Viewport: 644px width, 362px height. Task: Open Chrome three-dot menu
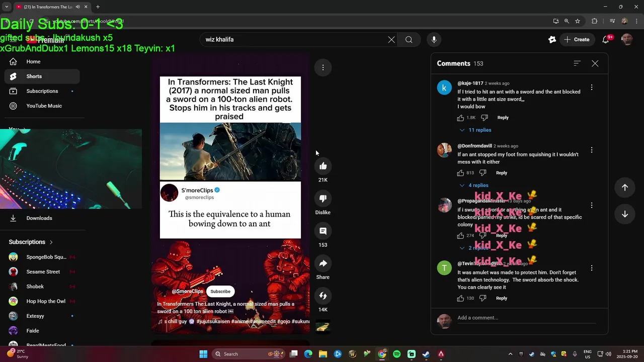[636, 21]
